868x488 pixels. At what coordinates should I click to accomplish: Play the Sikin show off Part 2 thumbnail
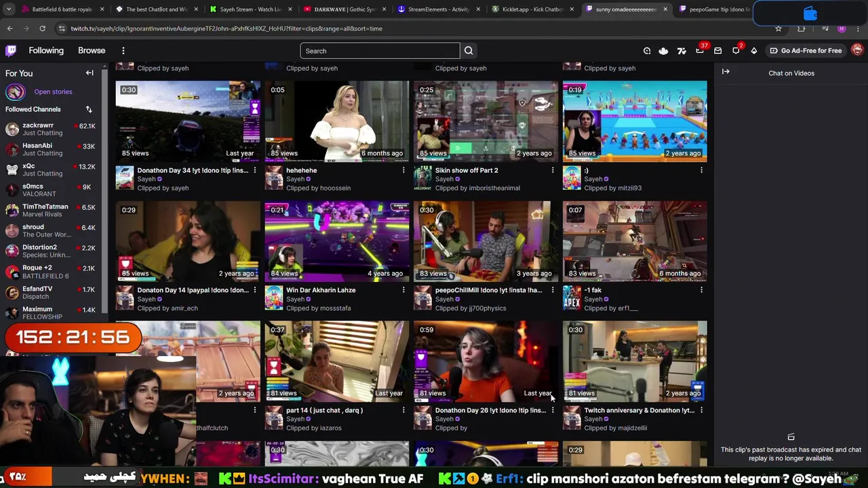pos(486,121)
